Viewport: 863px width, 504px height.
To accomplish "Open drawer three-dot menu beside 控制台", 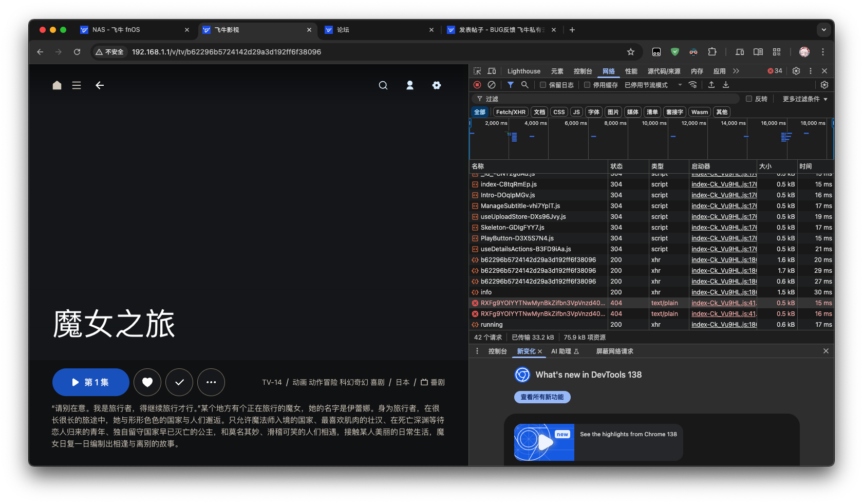I will pos(477,351).
